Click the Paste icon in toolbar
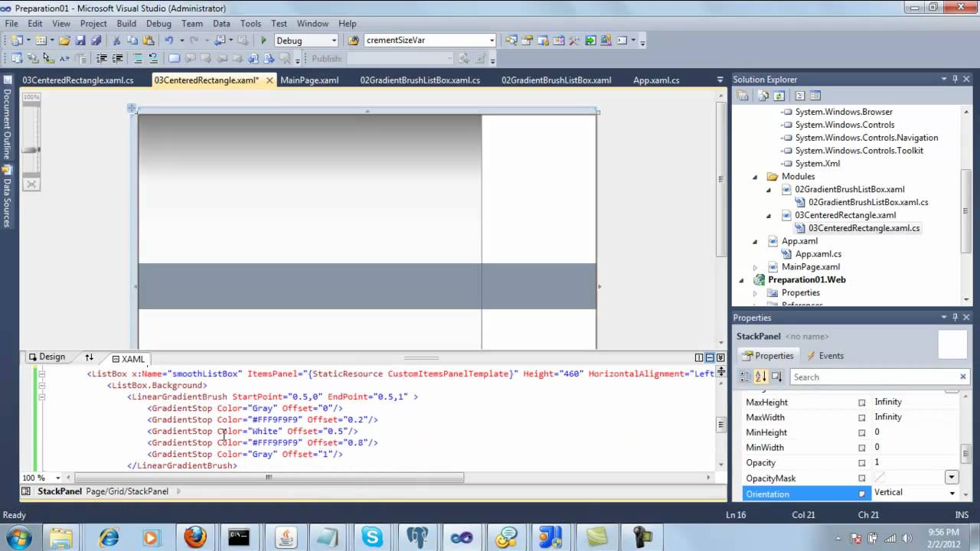Viewport: 980px width, 551px height. coord(147,41)
